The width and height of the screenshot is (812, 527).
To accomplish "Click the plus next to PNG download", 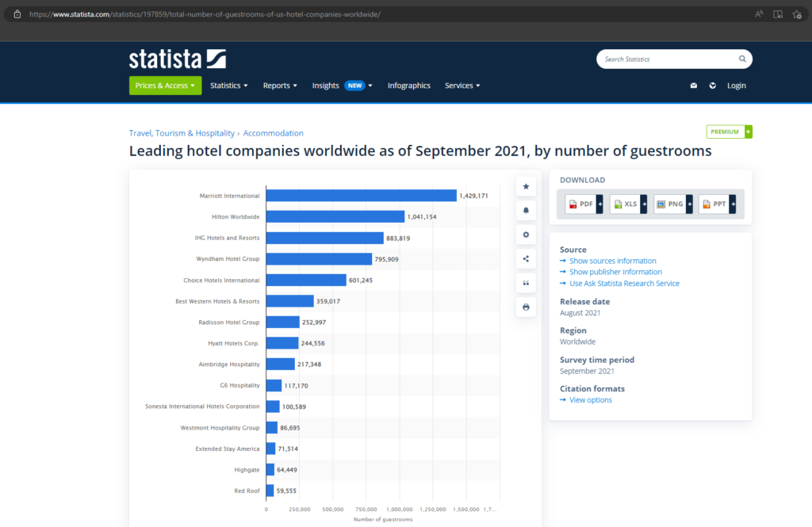I will pos(689,204).
